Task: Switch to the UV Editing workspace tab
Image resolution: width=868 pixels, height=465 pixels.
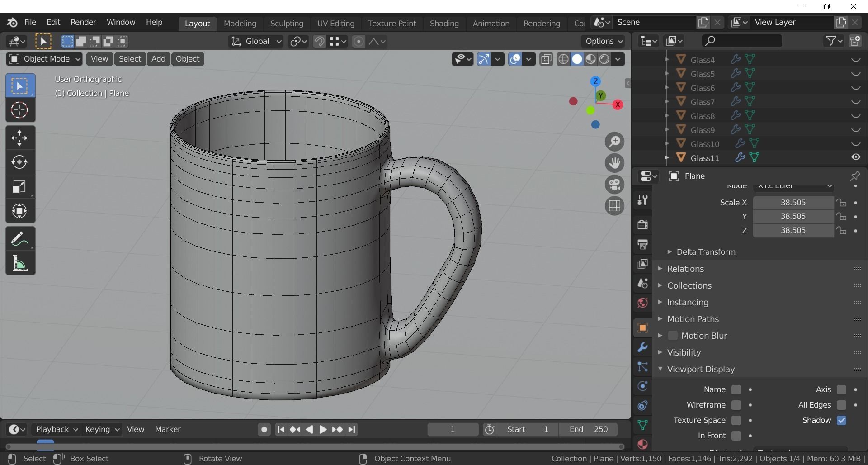Action: (x=336, y=23)
